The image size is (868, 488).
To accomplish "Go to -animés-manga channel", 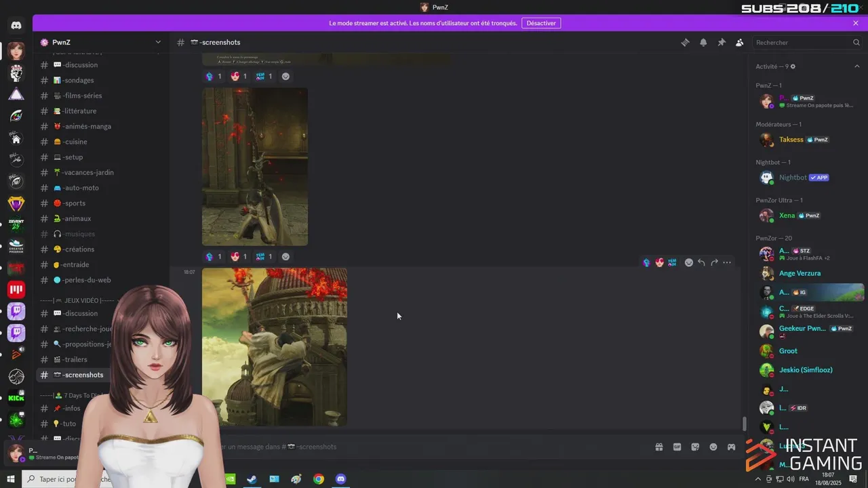I will coord(100,126).
